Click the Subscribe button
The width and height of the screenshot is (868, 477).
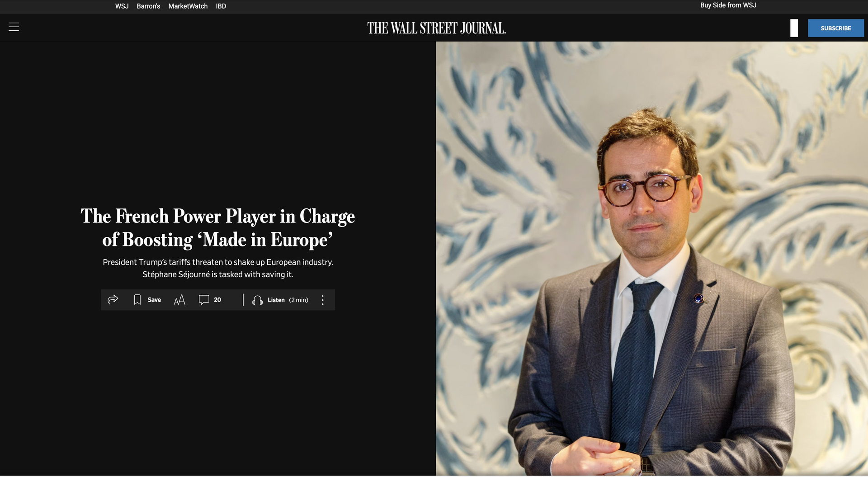pos(836,28)
